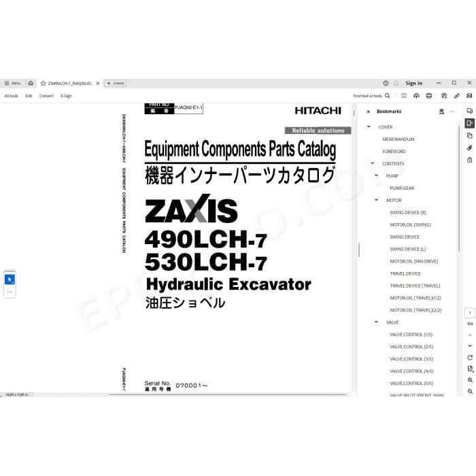Click the zoom out magnifier icon

(470, 391)
